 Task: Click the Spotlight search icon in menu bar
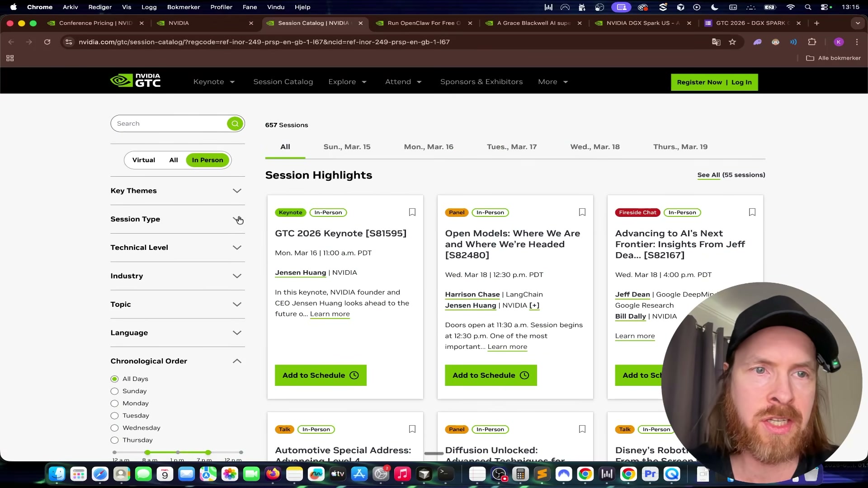point(808,7)
